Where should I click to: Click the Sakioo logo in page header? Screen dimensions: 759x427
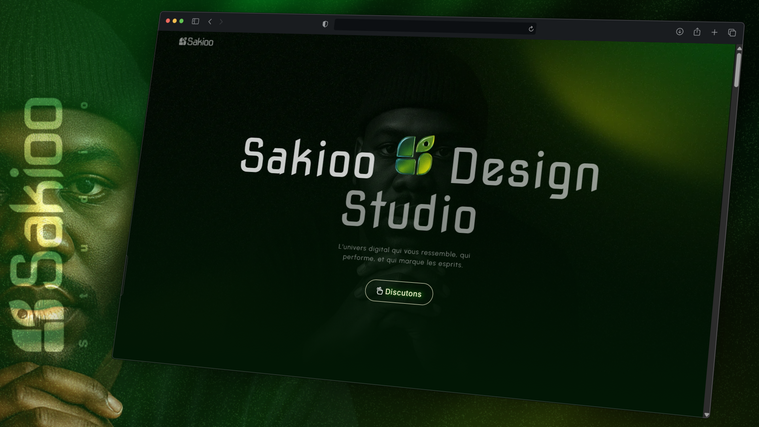tap(196, 42)
